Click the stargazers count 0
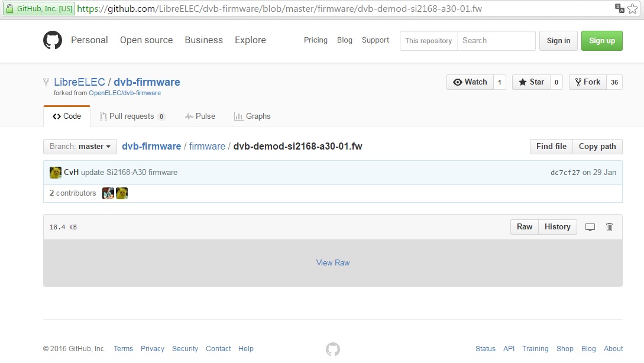The width and height of the screenshot is (644, 363). click(556, 82)
